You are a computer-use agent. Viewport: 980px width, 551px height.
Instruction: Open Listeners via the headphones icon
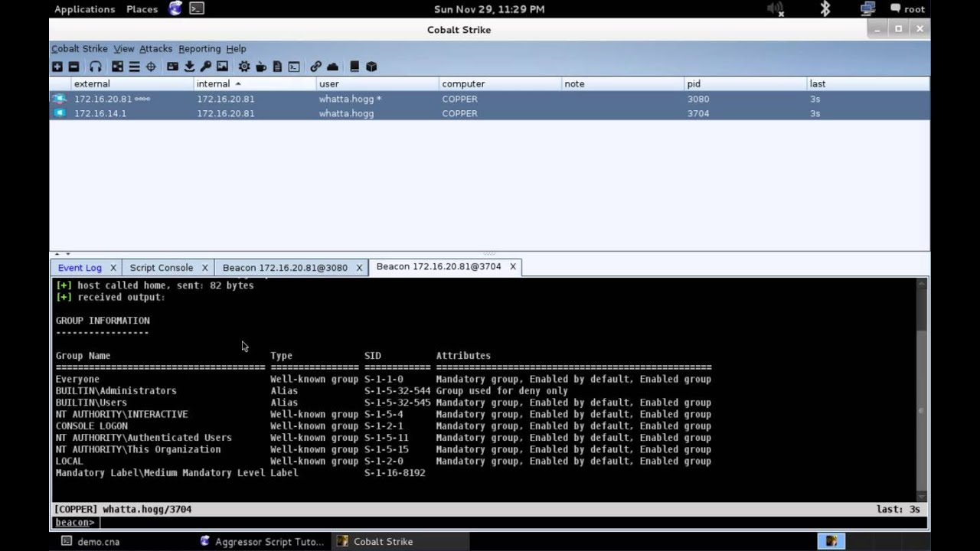95,67
